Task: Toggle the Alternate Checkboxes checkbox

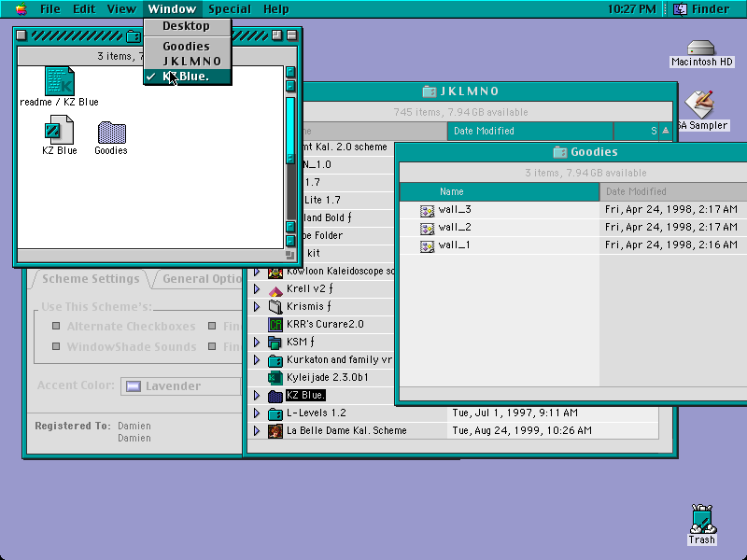Action: (56, 326)
